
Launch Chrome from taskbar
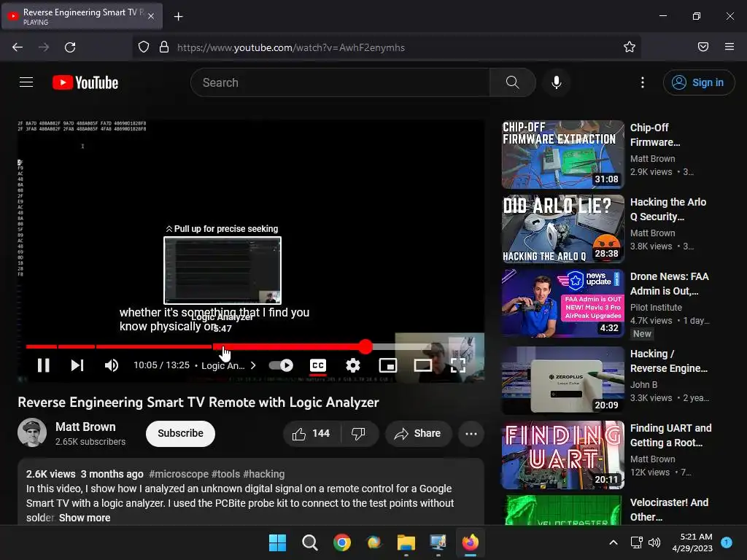341,542
